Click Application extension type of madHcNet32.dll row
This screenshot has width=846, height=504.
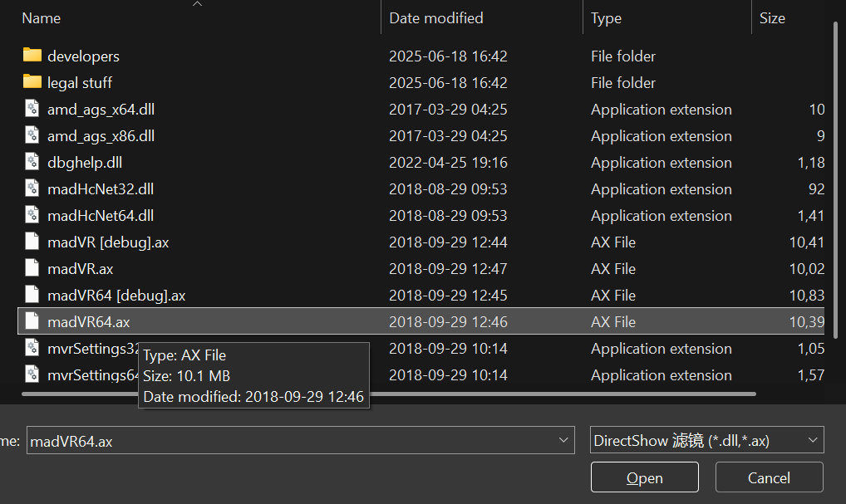click(662, 188)
